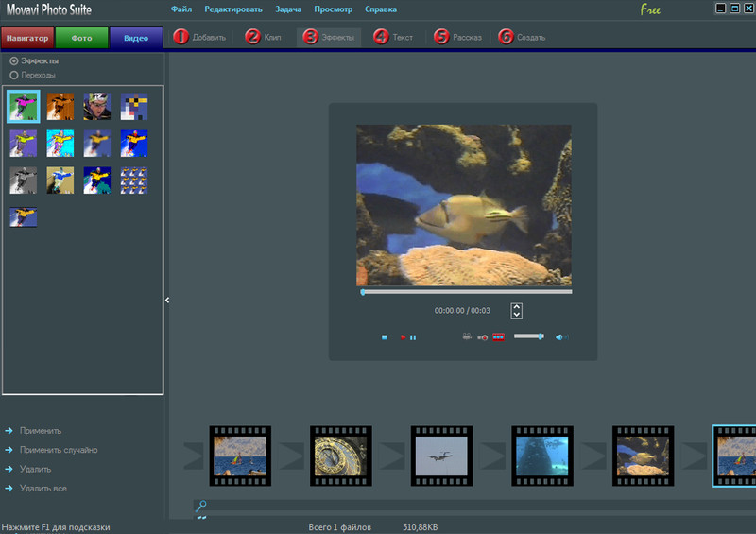Open the Просмотр menu
This screenshot has height=534, width=756.
click(x=334, y=9)
